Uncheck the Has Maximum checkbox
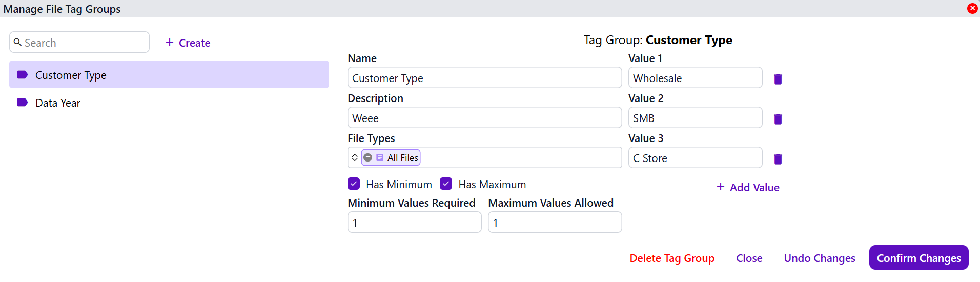The height and width of the screenshot is (282, 980). pos(446,184)
